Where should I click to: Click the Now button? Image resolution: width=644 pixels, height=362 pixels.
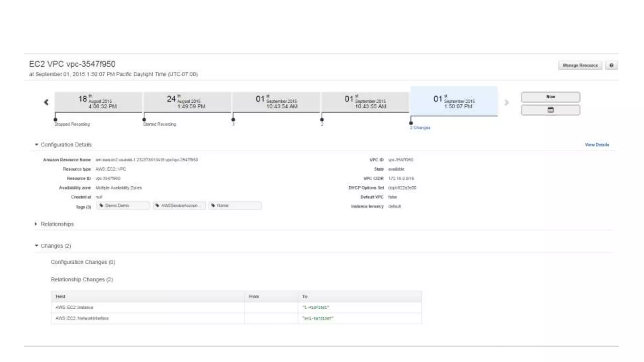click(550, 97)
